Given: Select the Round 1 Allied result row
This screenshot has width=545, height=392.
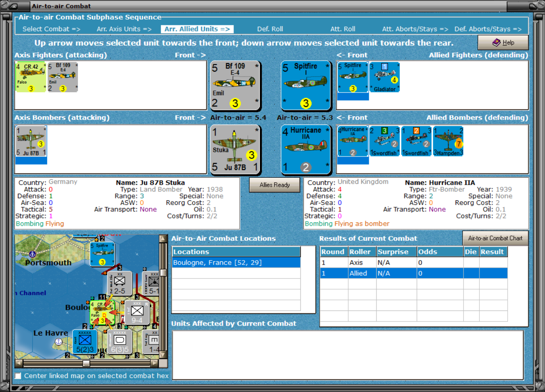Looking at the screenshot, I should pos(414,273).
